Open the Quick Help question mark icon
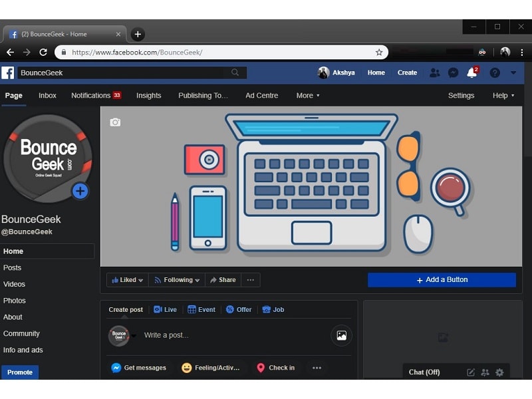 pos(495,72)
